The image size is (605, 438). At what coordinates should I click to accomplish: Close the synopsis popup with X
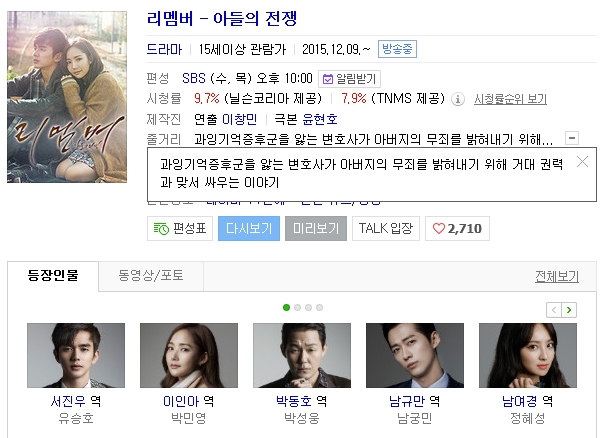[x=582, y=161]
